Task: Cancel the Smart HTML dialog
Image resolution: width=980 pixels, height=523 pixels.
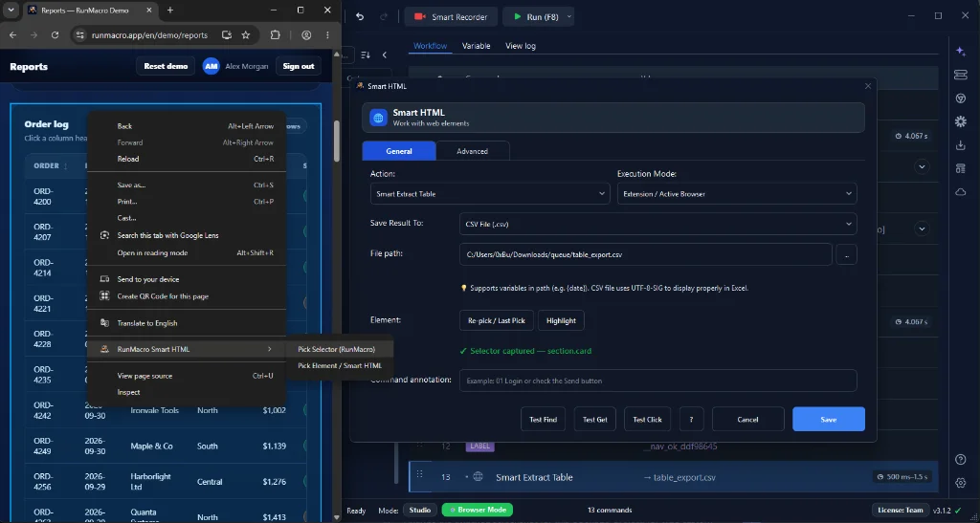Action: (x=748, y=420)
